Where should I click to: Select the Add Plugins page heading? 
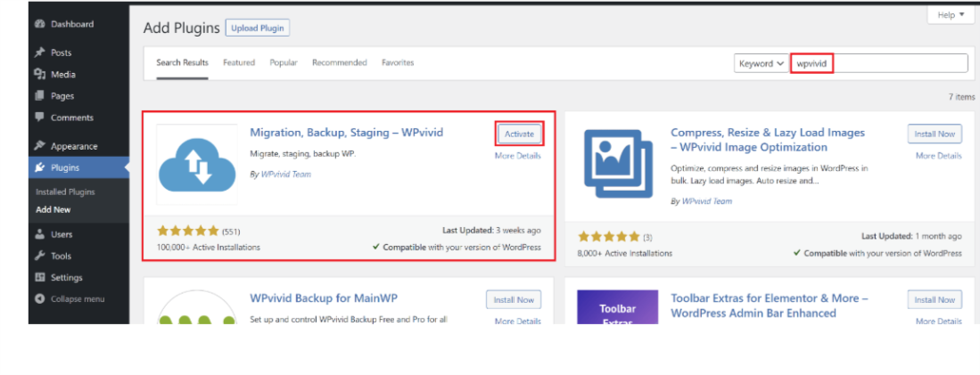click(x=181, y=29)
